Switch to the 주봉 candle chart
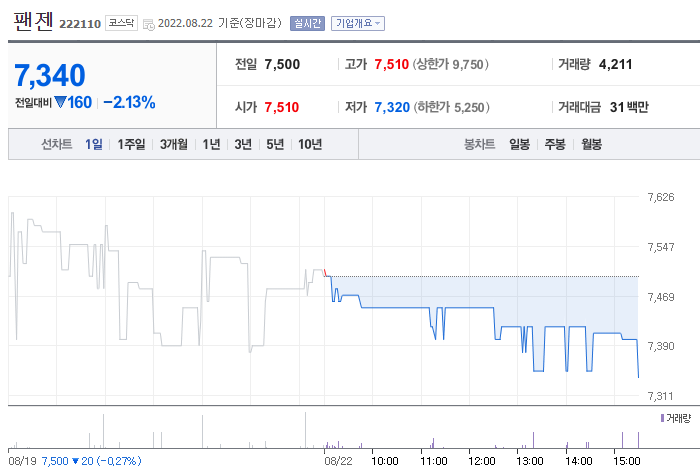Screen dimensions: 700x475 tap(555, 144)
